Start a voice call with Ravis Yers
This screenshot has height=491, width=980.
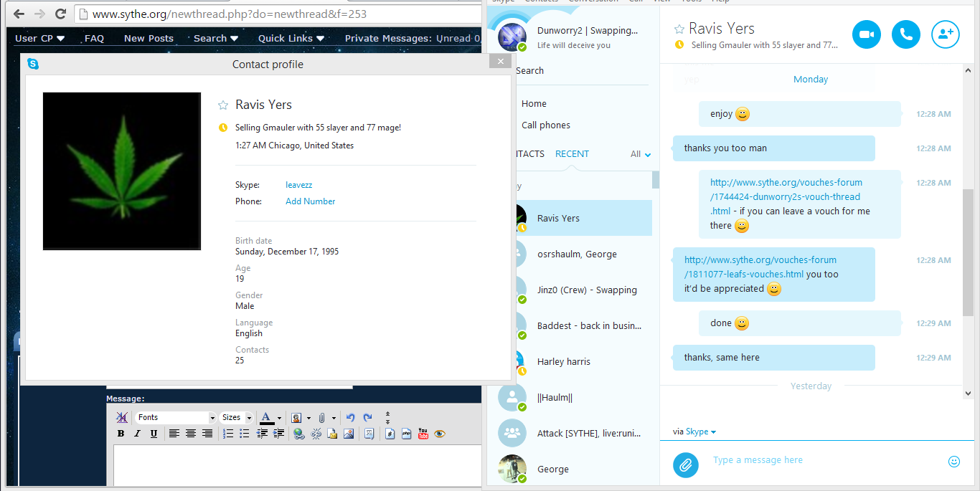[906, 34]
